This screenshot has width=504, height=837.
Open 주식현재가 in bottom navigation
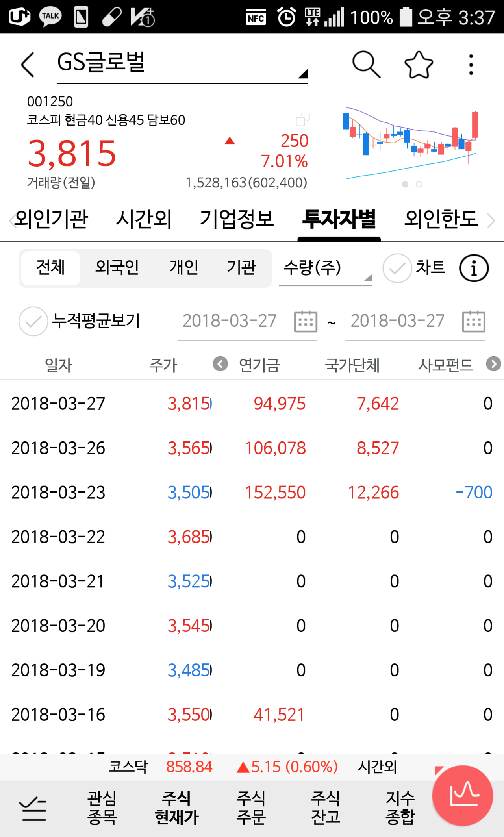(x=176, y=808)
